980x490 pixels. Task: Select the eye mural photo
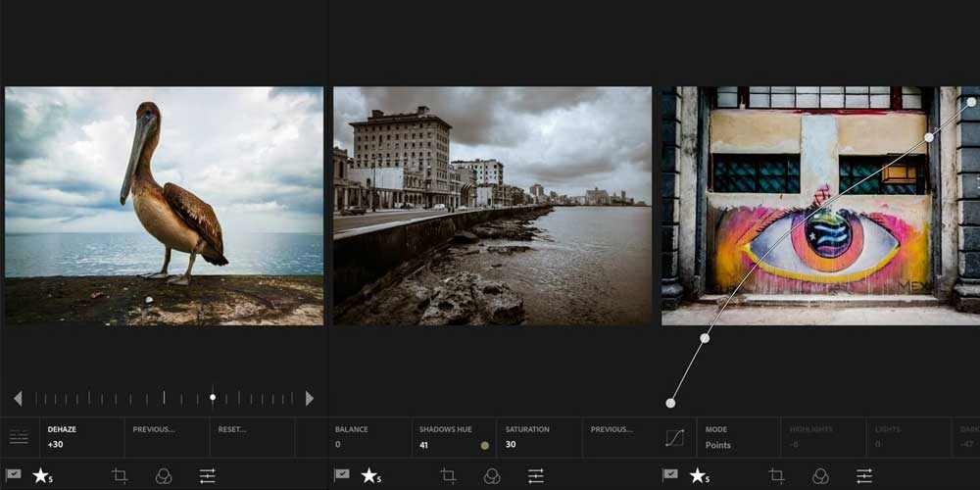[820, 206]
